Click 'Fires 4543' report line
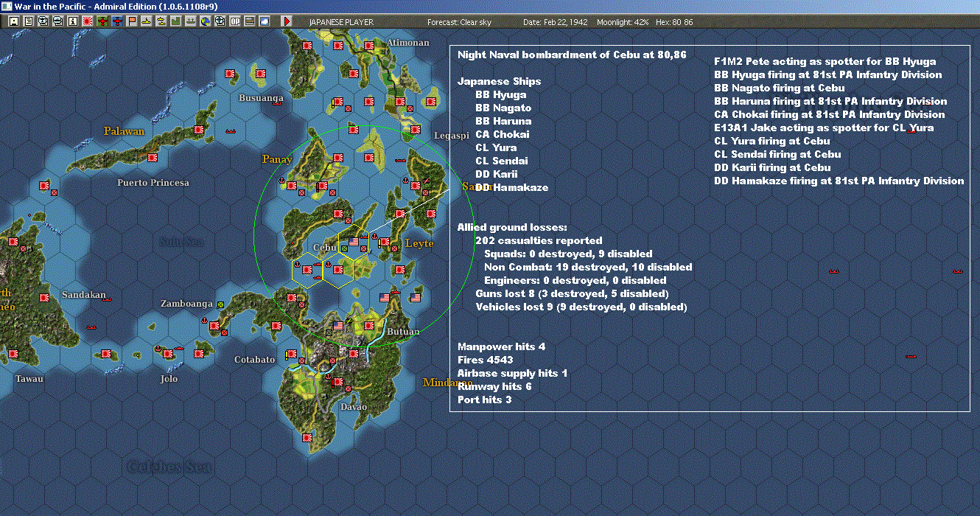This screenshot has width=980, height=516. (486, 360)
